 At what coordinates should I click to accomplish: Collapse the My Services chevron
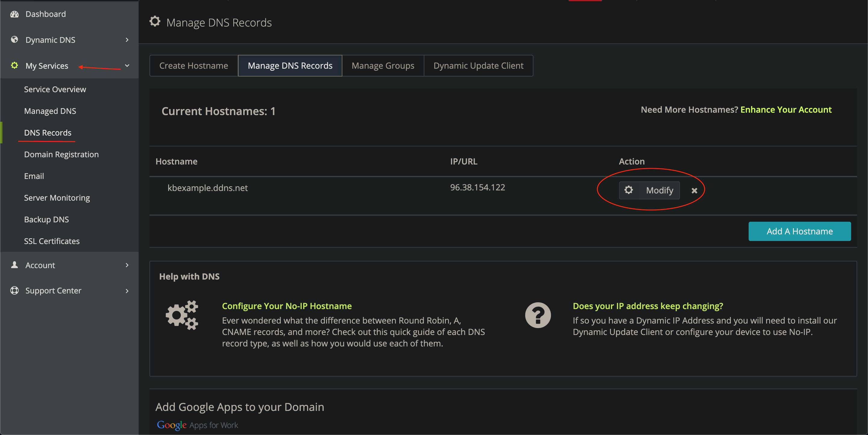pyautogui.click(x=127, y=66)
